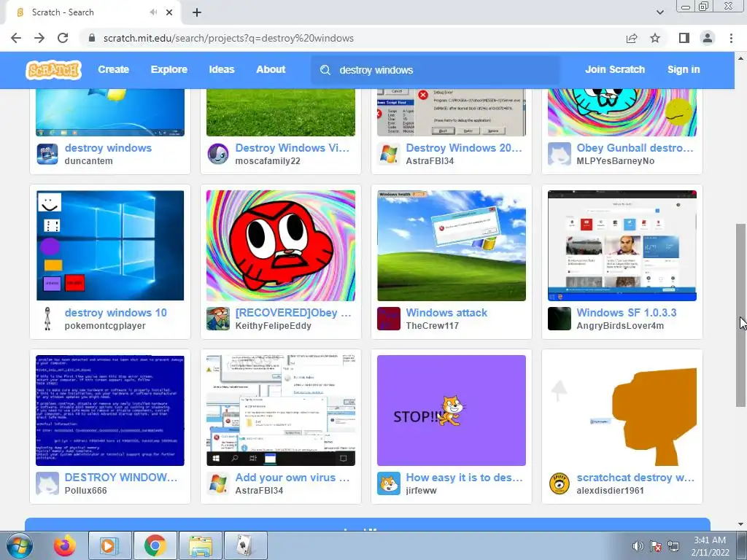Open a new tab with the plus button
The height and width of the screenshot is (560, 747).
point(197,12)
